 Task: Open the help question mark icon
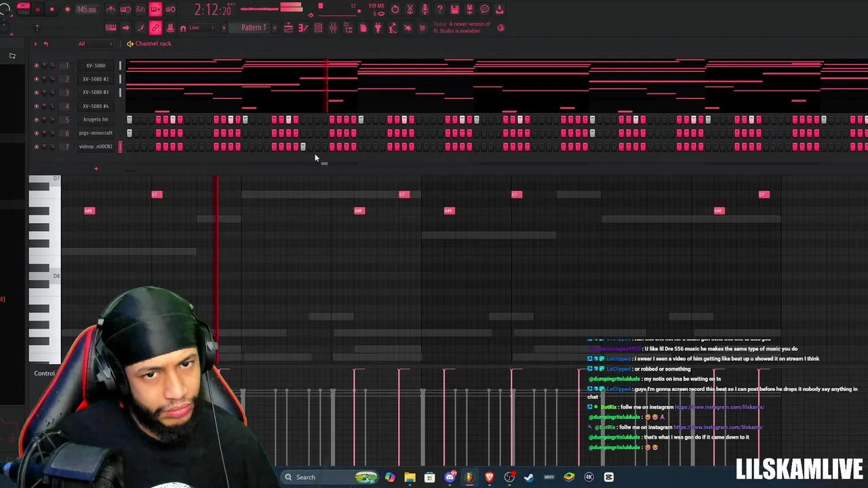pos(439,9)
